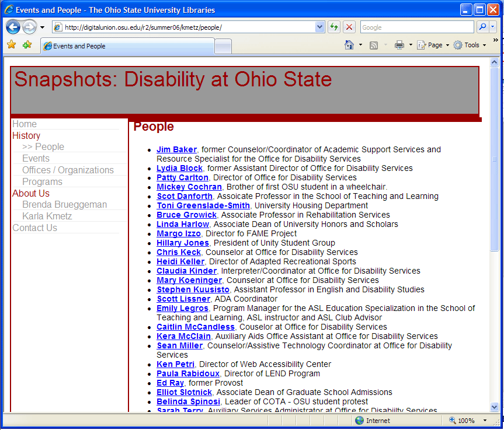Open the Events sidebar item
The height and width of the screenshot is (430, 504).
tap(36, 158)
